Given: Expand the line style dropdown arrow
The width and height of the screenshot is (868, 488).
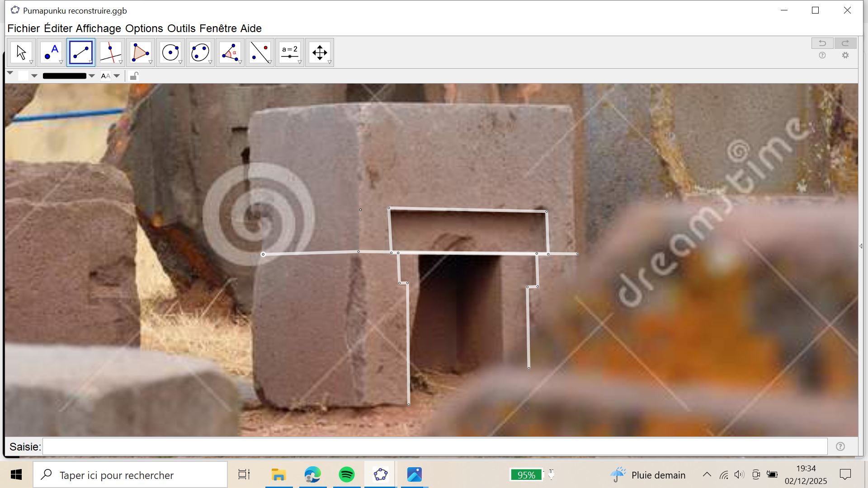Looking at the screenshot, I should click(92, 76).
